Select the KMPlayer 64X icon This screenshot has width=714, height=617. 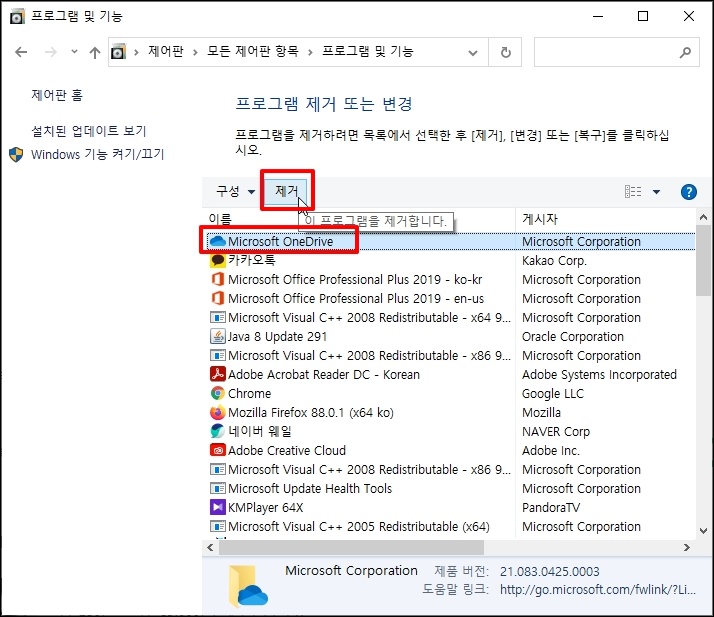pyautogui.click(x=218, y=507)
